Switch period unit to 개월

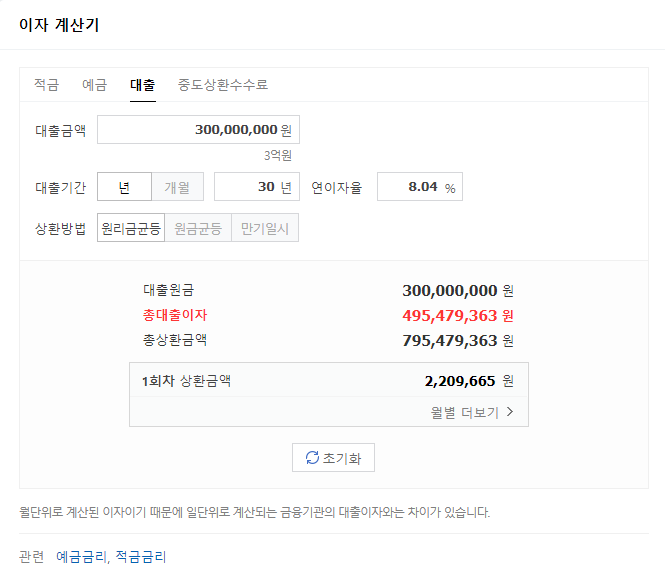[177, 187]
